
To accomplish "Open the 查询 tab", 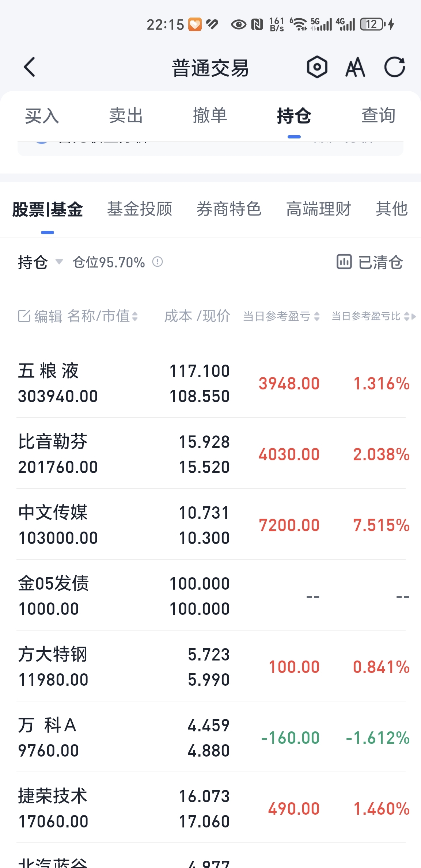I will 378,116.
